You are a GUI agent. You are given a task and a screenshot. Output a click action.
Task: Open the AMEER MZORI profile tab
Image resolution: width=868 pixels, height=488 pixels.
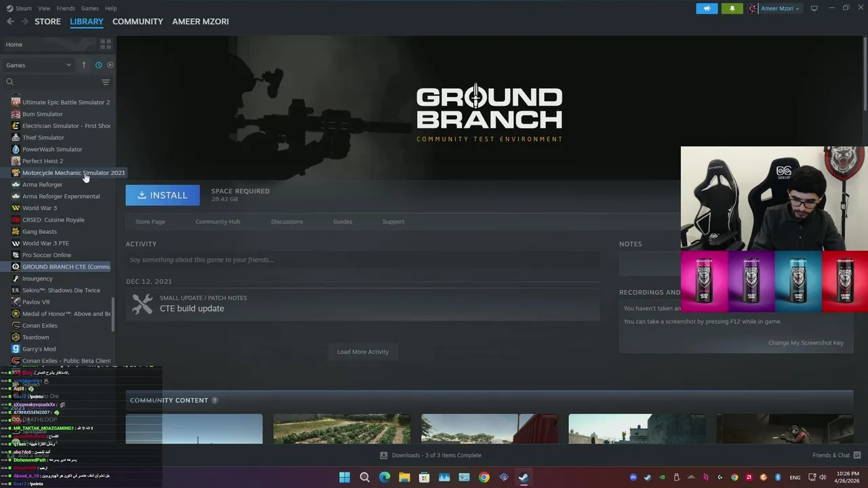point(201,22)
